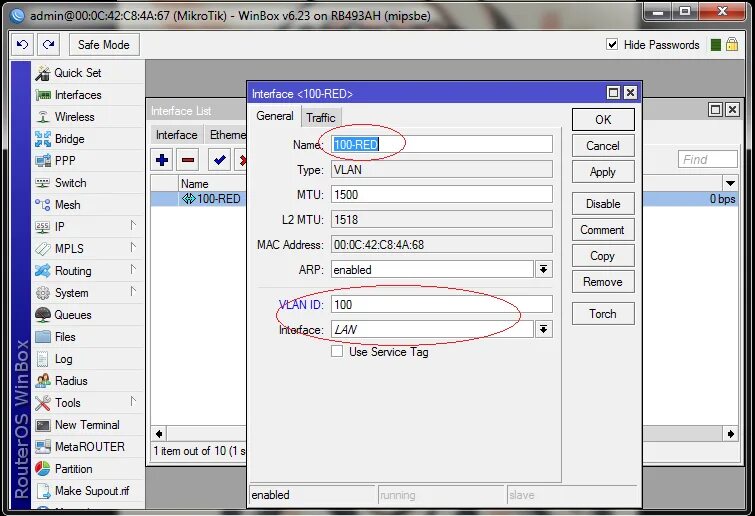Click the green status indicator square

(x=716, y=45)
